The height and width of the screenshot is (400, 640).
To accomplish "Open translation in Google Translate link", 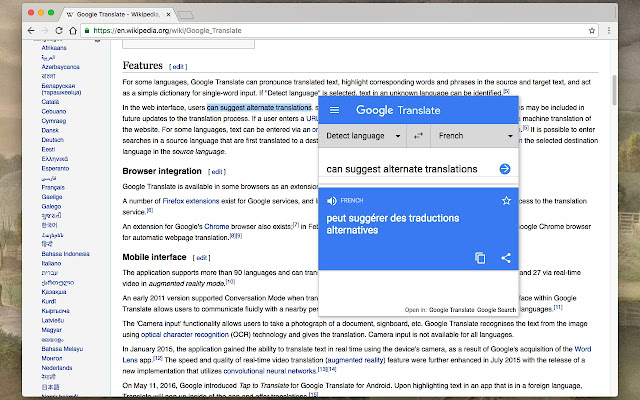I will point(451,310).
